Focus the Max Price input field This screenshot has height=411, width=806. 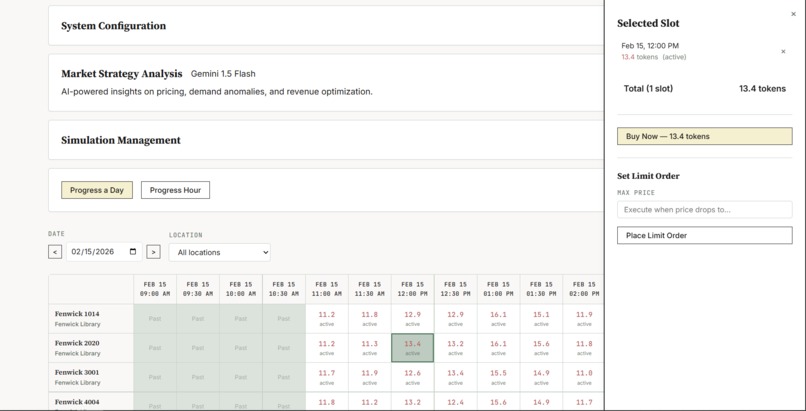704,210
